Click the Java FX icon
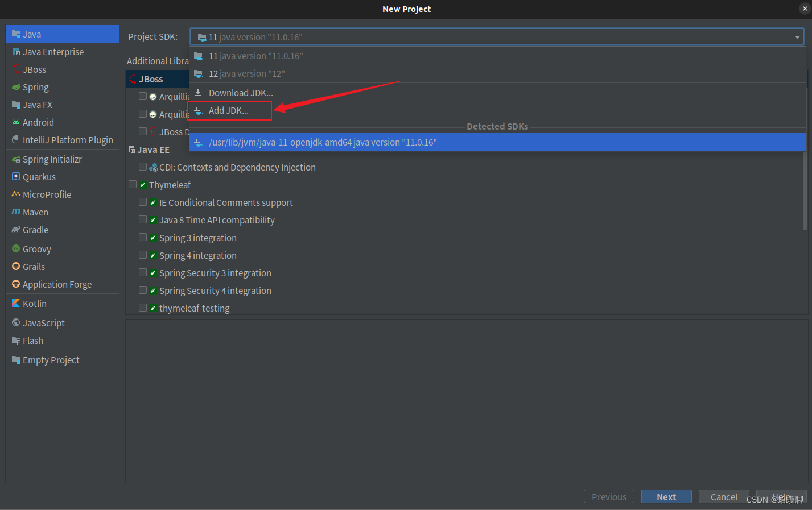This screenshot has height=510, width=812. click(16, 105)
